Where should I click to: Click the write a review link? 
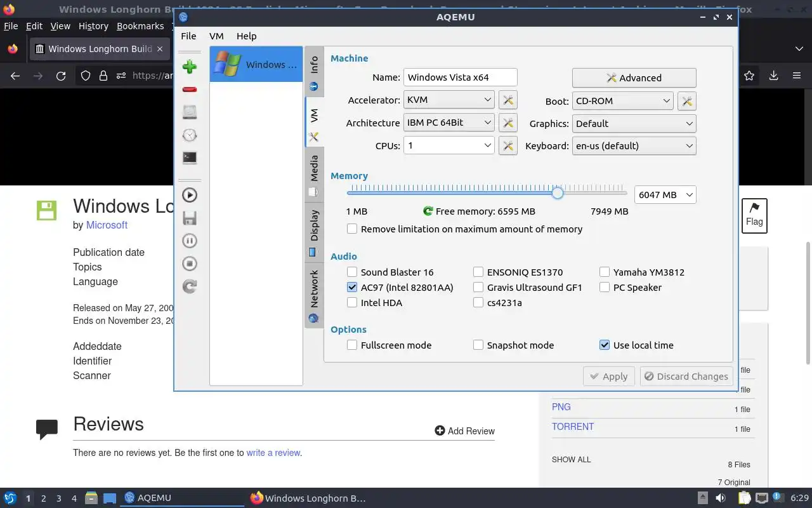pos(273,453)
